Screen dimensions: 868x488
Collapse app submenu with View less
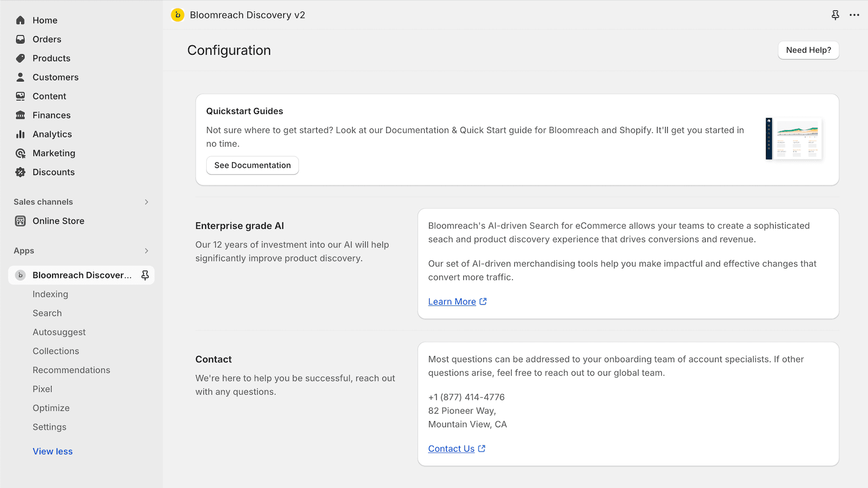53,451
